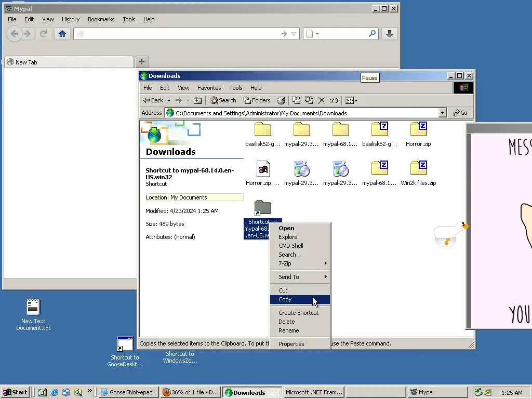
Task: Choose Rename in the context menu
Action: click(300, 330)
